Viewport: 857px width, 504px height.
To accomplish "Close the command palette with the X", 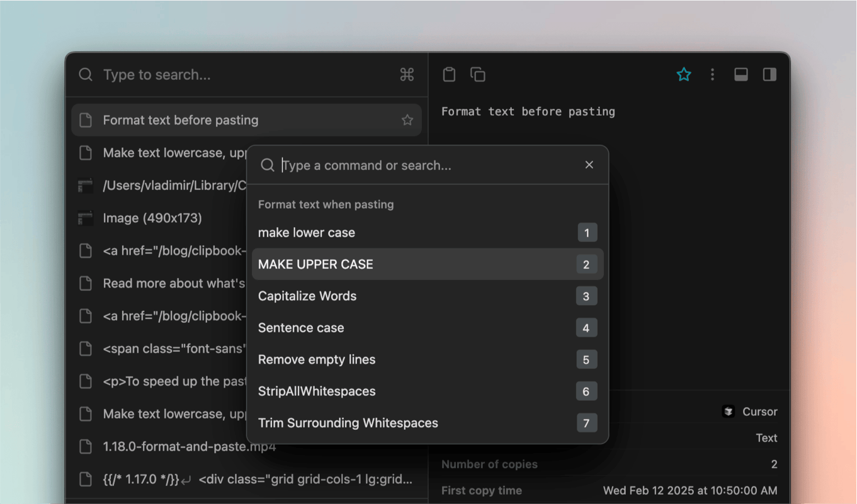I will point(589,165).
